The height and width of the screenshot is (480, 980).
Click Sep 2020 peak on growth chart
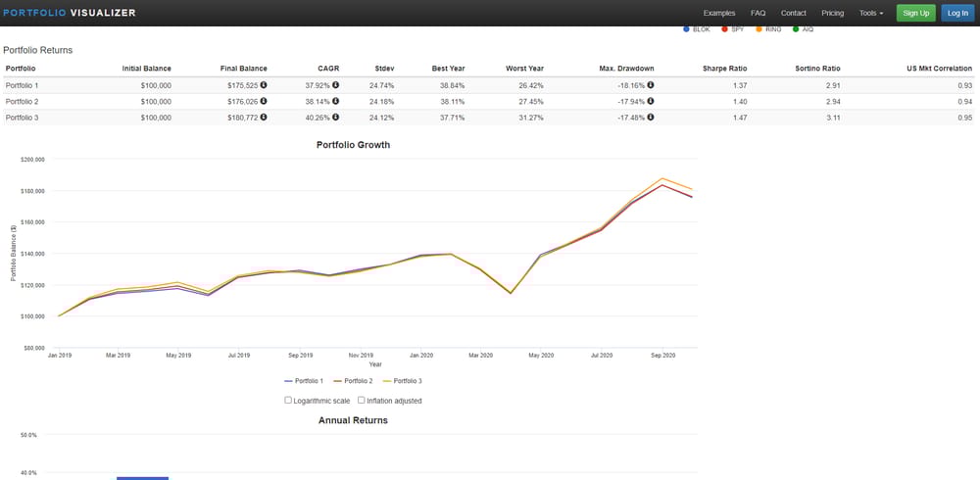[662, 178]
